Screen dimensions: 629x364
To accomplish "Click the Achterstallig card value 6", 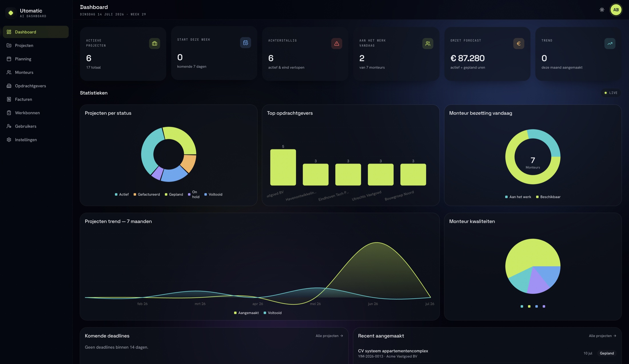I will tap(271, 58).
